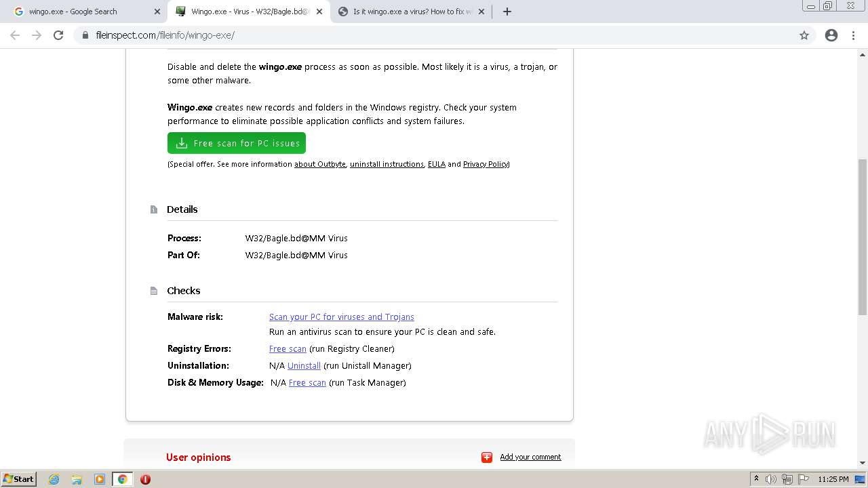868x488 pixels.
Task: Open the EULA link
Action: [437, 164]
